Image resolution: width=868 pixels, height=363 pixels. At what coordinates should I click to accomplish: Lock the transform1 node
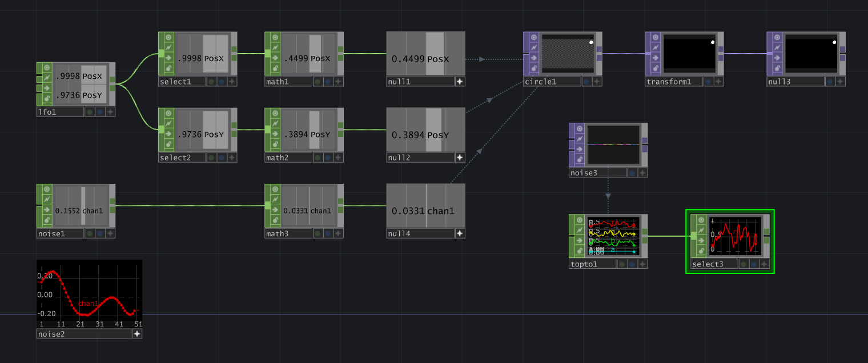[x=655, y=68]
